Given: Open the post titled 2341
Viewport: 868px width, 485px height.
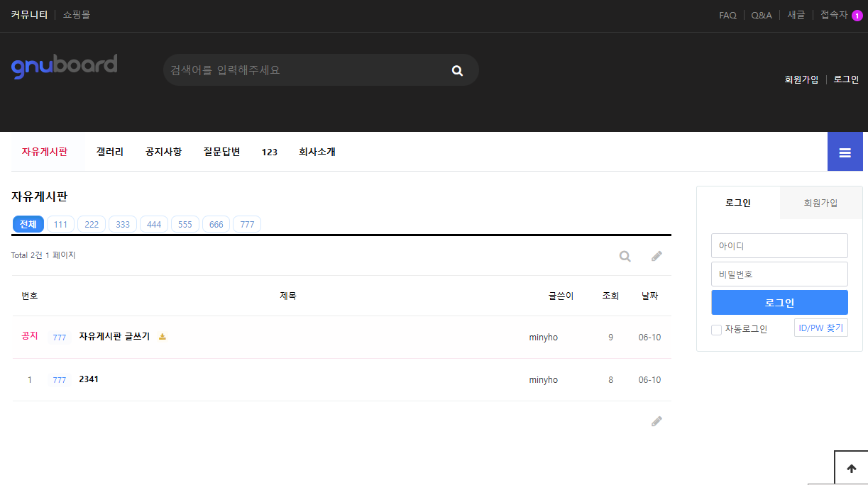Looking at the screenshot, I should click(89, 379).
